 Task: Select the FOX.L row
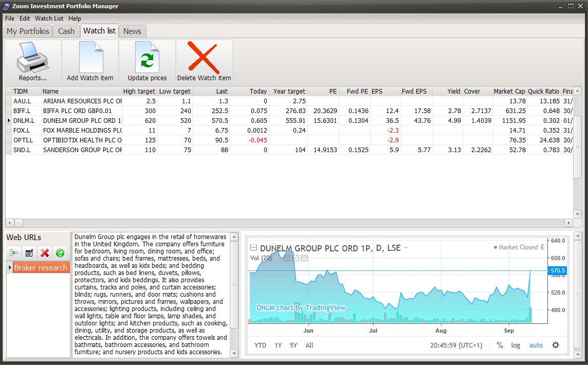tap(289, 130)
